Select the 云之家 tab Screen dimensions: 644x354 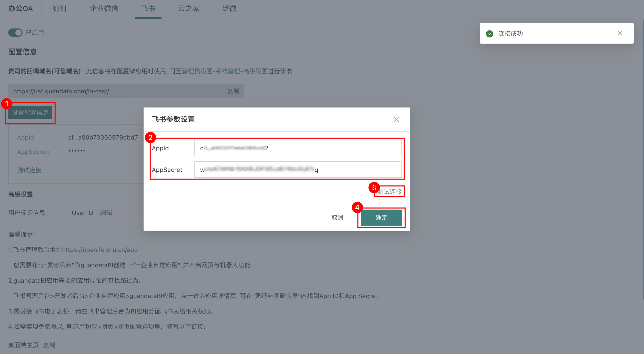(x=189, y=8)
